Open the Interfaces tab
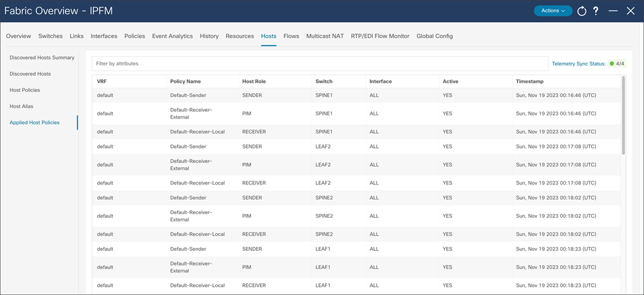The image size is (644, 295). click(104, 36)
